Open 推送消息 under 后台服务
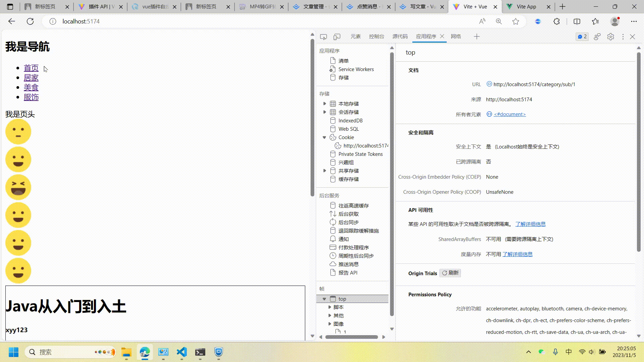 (349, 264)
